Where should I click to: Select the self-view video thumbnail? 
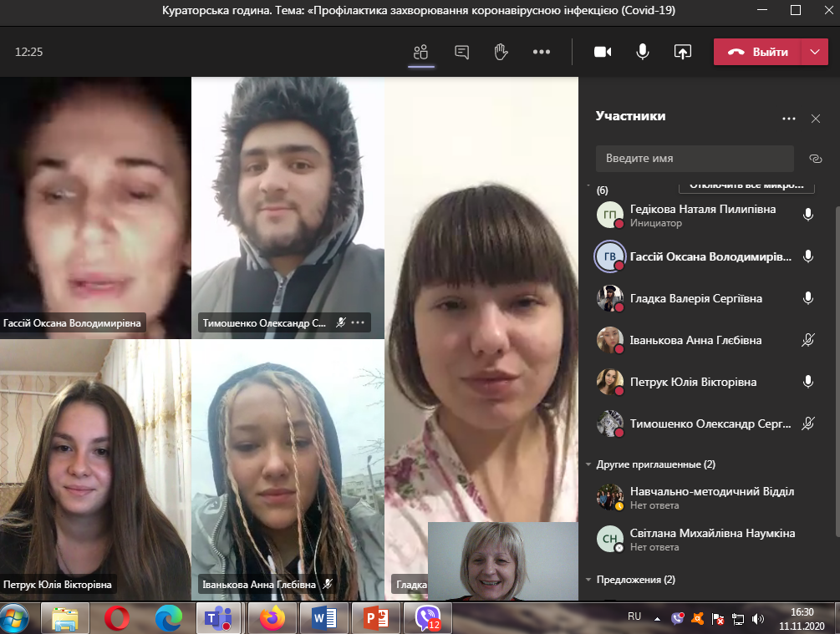point(503,561)
